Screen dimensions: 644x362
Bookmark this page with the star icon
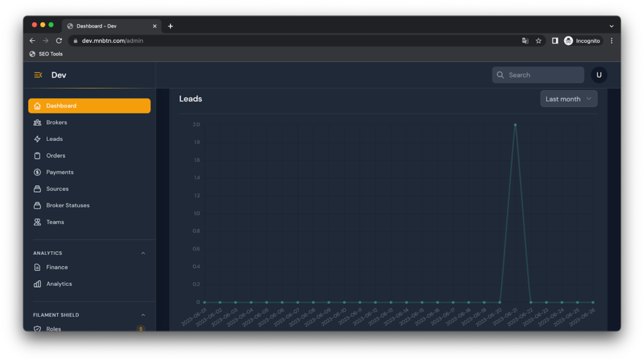538,41
